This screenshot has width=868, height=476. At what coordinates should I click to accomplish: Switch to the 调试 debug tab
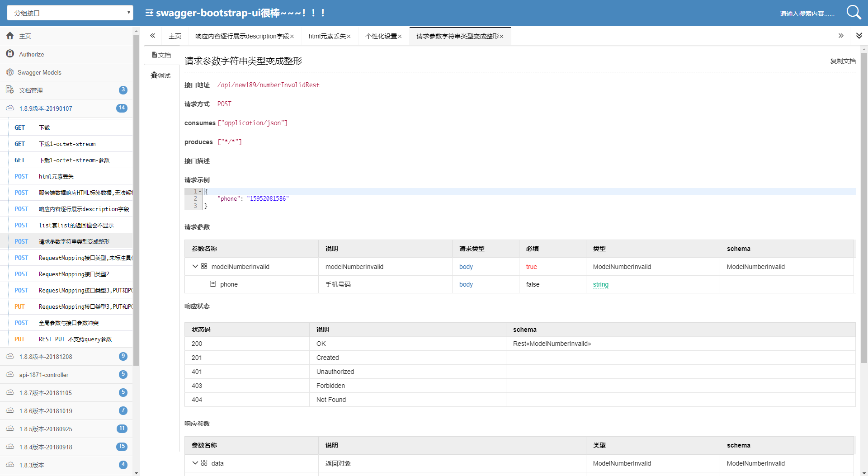tap(161, 75)
